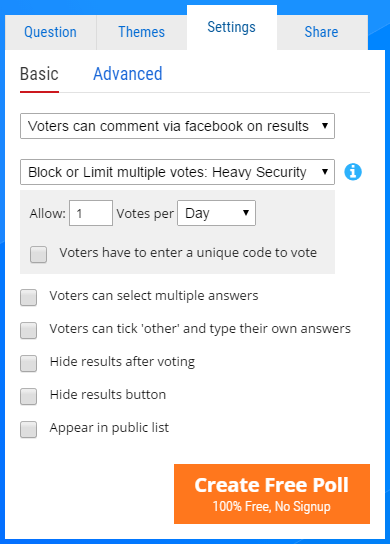390x544 pixels.
Task: Select the Settings tab
Action: [x=232, y=27]
